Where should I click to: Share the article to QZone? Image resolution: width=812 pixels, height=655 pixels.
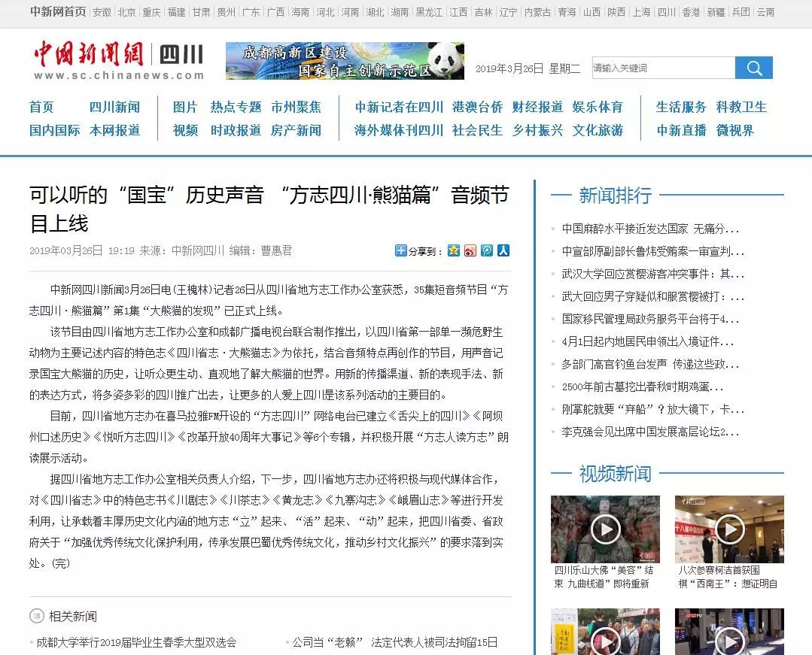(454, 250)
